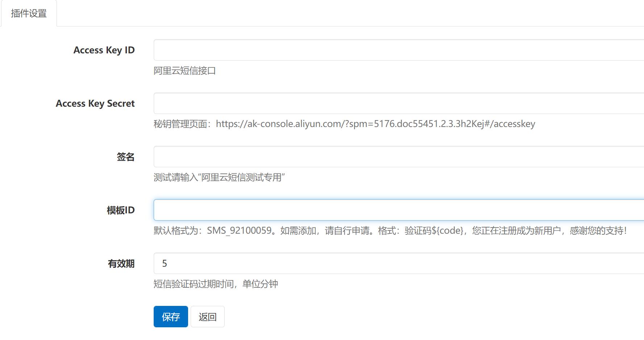Focus the Access Key Secret text box
The image size is (644, 340).
[x=398, y=103]
